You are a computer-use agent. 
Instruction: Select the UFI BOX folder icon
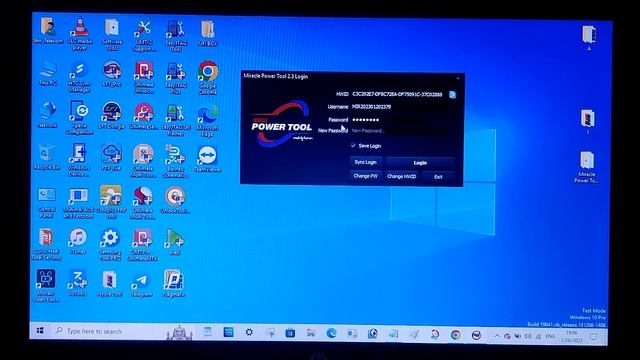tap(208, 33)
